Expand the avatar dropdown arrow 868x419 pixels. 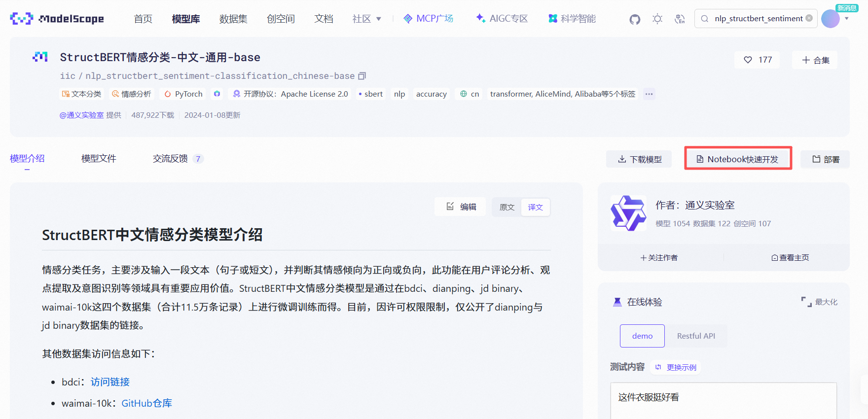[847, 19]
